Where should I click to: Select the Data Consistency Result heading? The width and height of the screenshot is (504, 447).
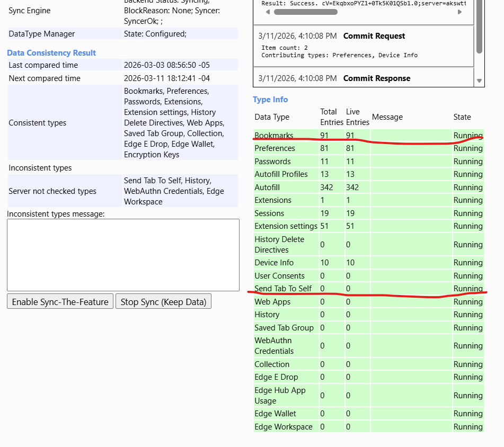point(51,52)
